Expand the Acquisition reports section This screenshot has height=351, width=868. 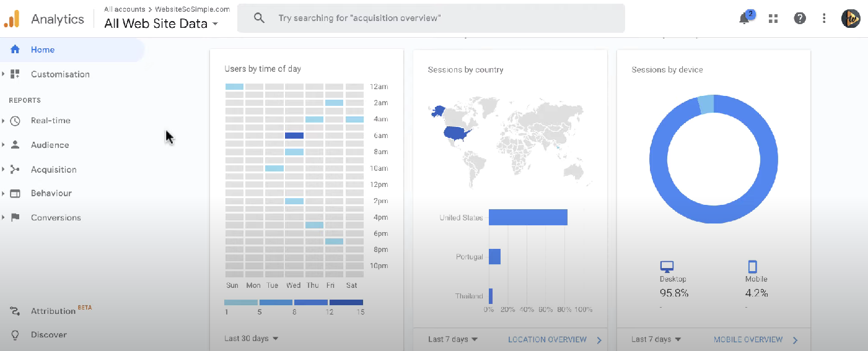tap(53, 170)
